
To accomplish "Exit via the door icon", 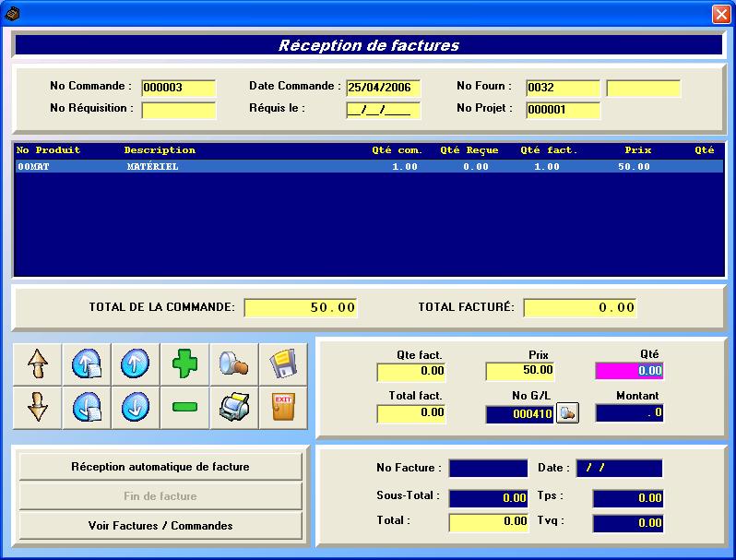I will click(282, 408).
